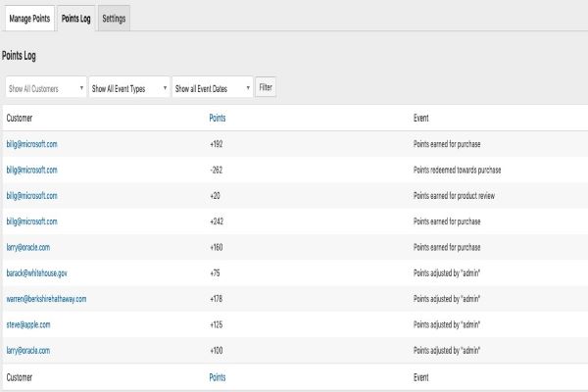Sort by the top Points column header
Viewport: 588px width, 392px height.
pyautogui.click(x=220, y=118)
